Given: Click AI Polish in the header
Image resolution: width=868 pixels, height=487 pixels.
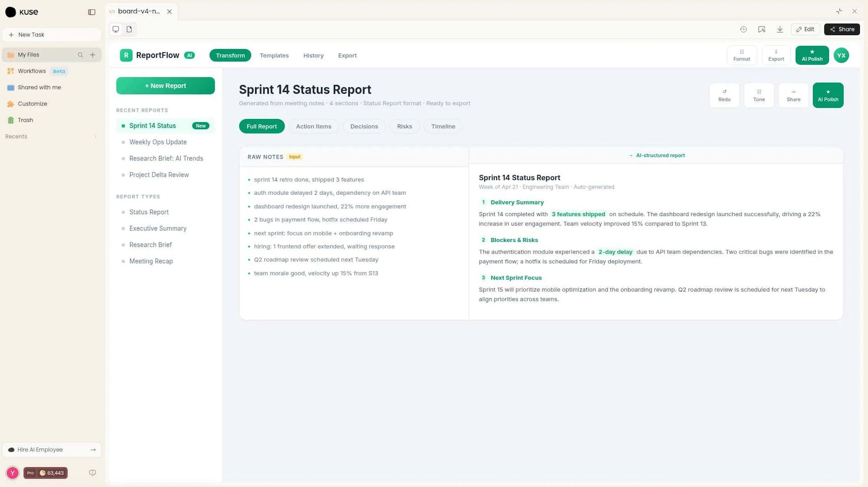Looking at the screenshot, I should (812, 55).
